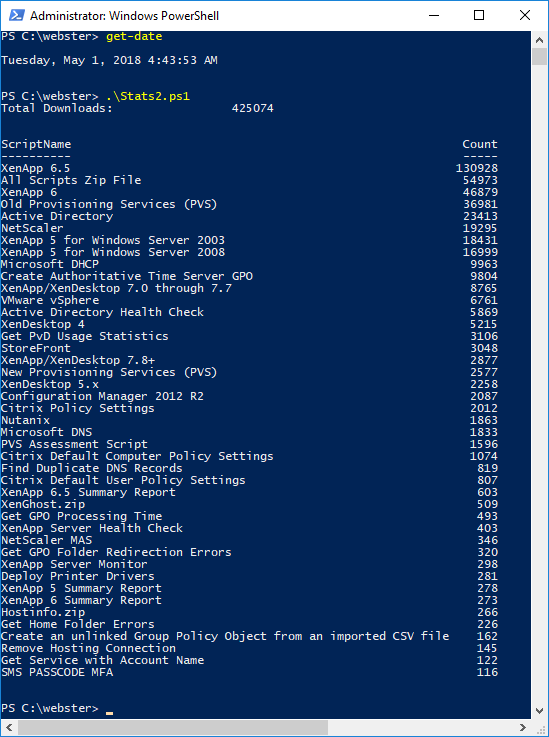Screen dimensions: 549x737
Task: Click the XenApp 6.5 row
Action: [x=249, y=168]
